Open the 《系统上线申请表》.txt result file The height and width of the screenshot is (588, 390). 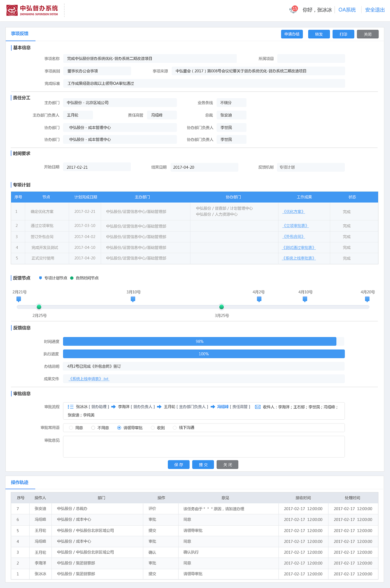(x=89, y=379)
